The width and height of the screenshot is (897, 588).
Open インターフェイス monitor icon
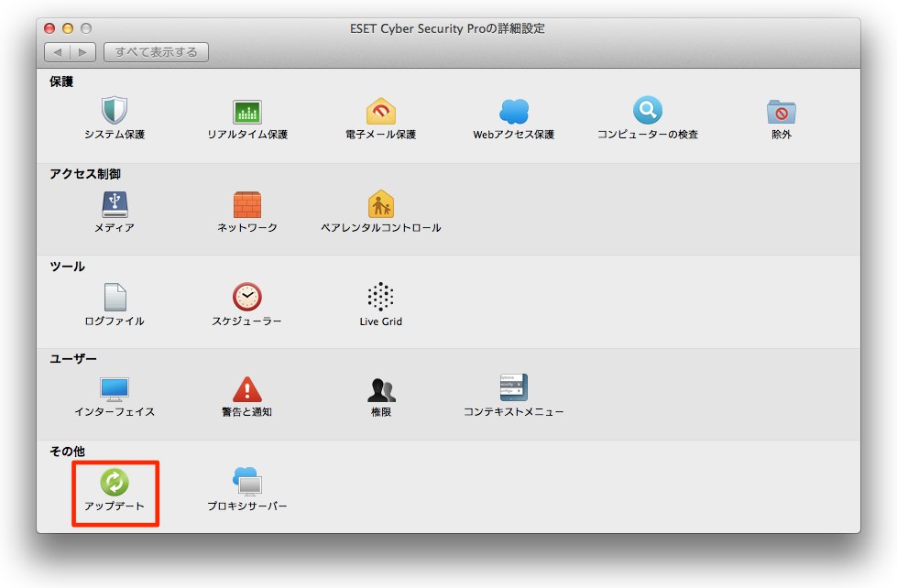pyautogui.click(x=115, y=389)
